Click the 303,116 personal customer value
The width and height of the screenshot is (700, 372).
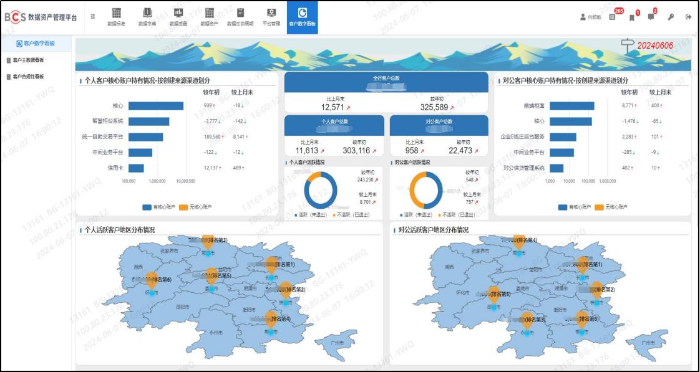point(356,151)
